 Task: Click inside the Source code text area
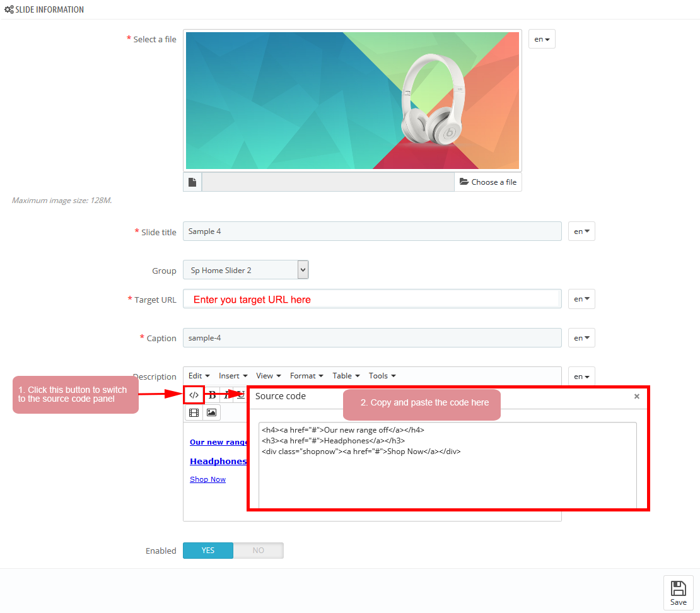pos(447,465)
